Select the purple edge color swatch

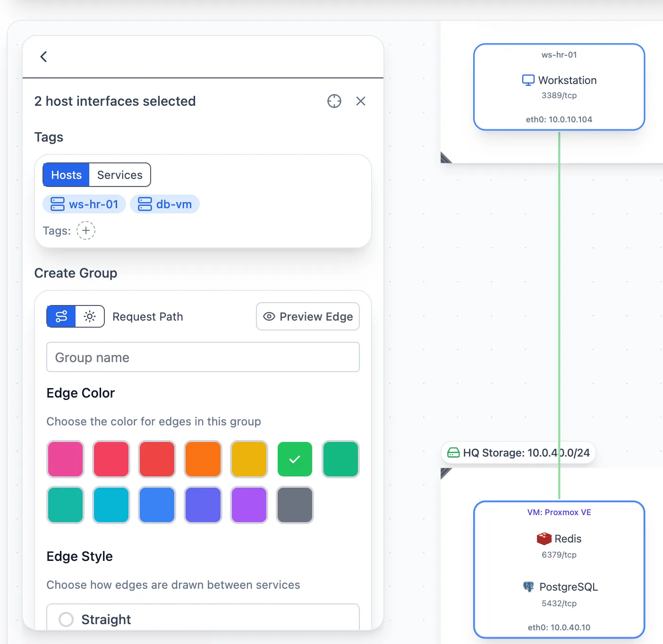[x=249, y=505]
